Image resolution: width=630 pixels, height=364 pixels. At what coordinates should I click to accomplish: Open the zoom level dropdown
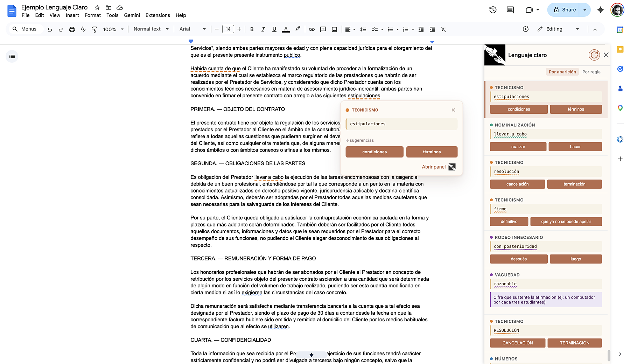[x=122, y=29]
